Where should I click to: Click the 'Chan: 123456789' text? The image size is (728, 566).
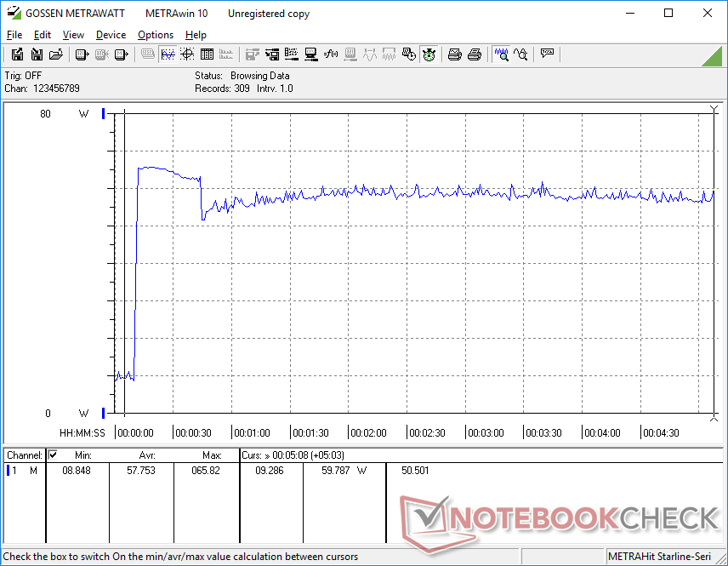tap(43, 89)
